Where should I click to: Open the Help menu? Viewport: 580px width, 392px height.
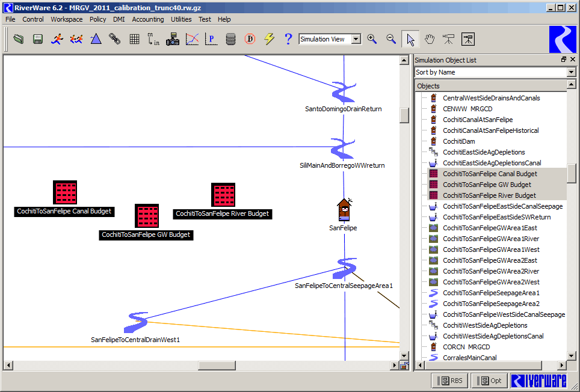[224, 19]
